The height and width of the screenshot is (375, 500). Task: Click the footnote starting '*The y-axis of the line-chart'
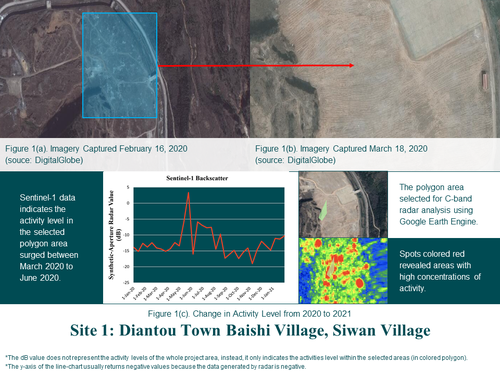tap(155, 367)
